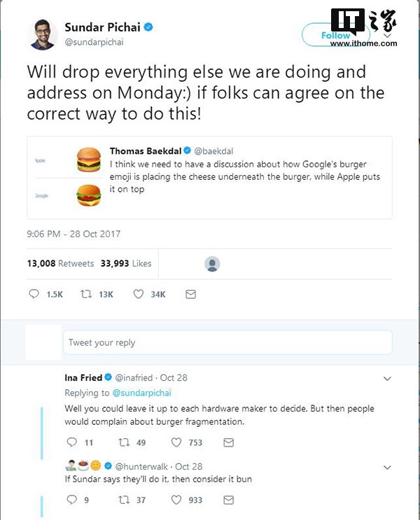Retweet Sundar Pichai's tweet showing 13K
This screenshot has width=420, height=520.
pos(87,295)
